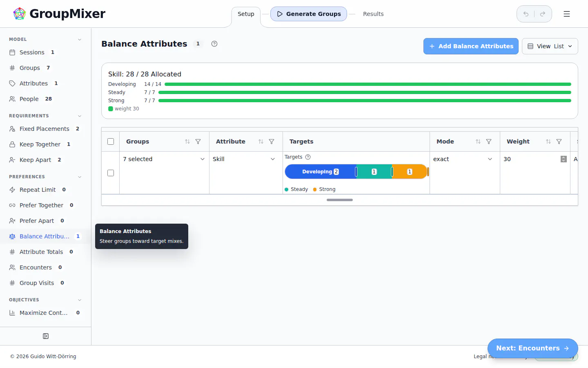Filter the Mode column
Viewport: 588px width, 368px height.
[x=489, y=141]
